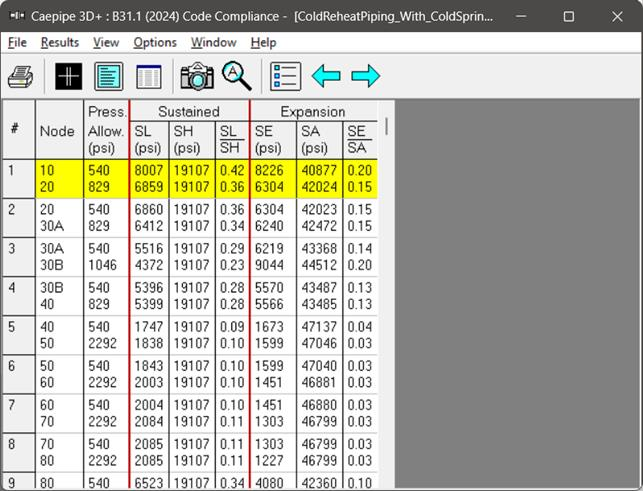643x491 pixels.
Task: Click the Expansion column group header
Action: tap(313, 111)
